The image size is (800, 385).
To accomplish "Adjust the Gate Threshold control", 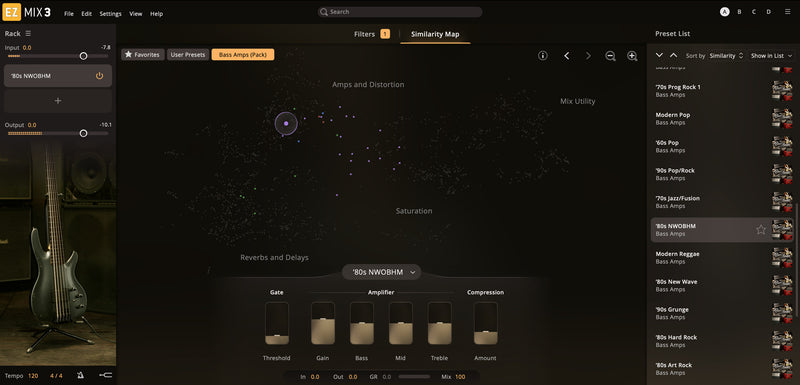I will pyautogui.click(x=277, y=323).
